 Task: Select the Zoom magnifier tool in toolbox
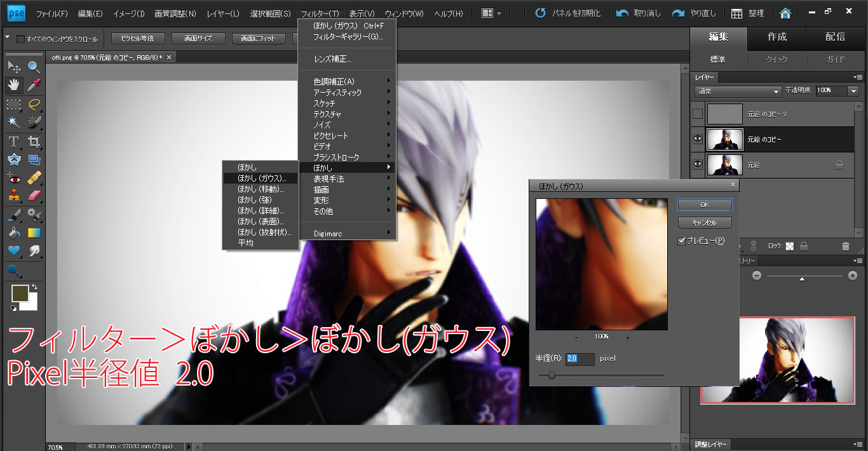[x=34, y=66]
